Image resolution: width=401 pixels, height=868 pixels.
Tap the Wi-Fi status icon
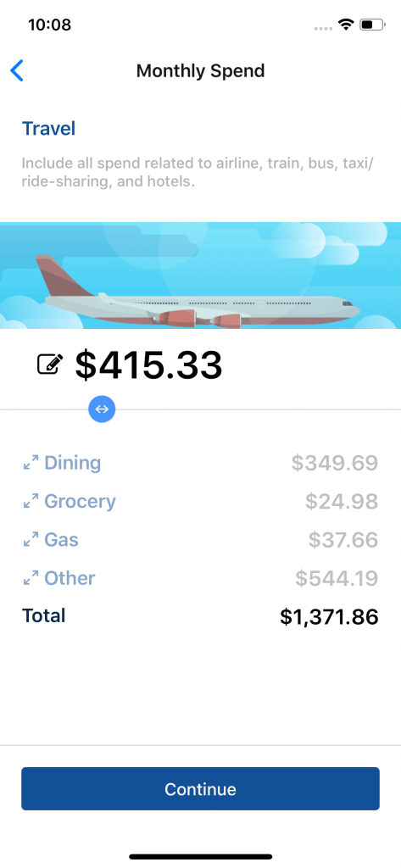coord(347,25)
